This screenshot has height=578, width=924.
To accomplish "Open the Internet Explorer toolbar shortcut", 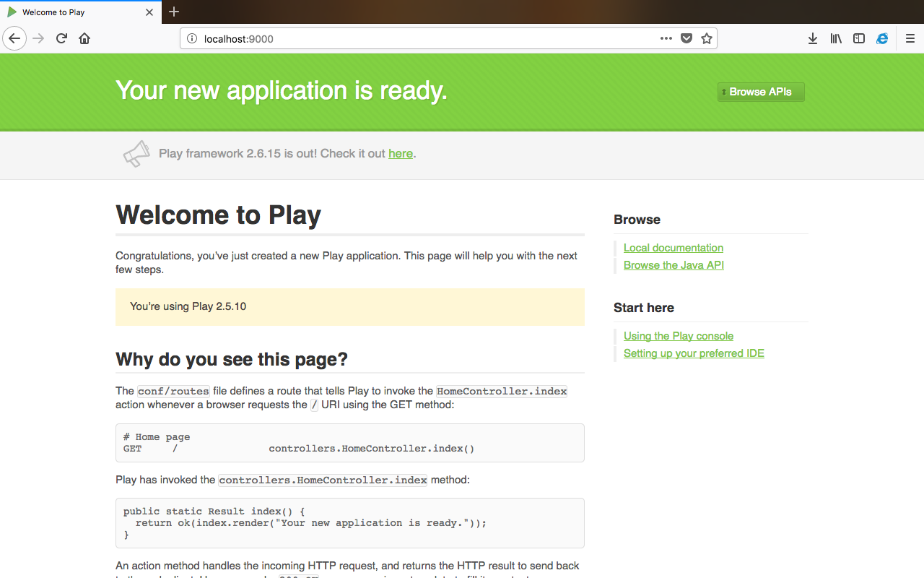I will click(882, 38).
